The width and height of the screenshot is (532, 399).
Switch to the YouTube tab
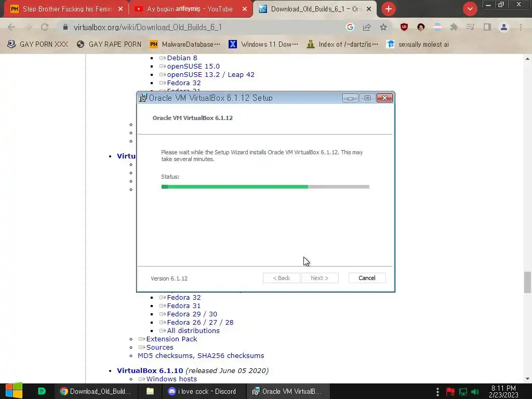tap(190, 9)
